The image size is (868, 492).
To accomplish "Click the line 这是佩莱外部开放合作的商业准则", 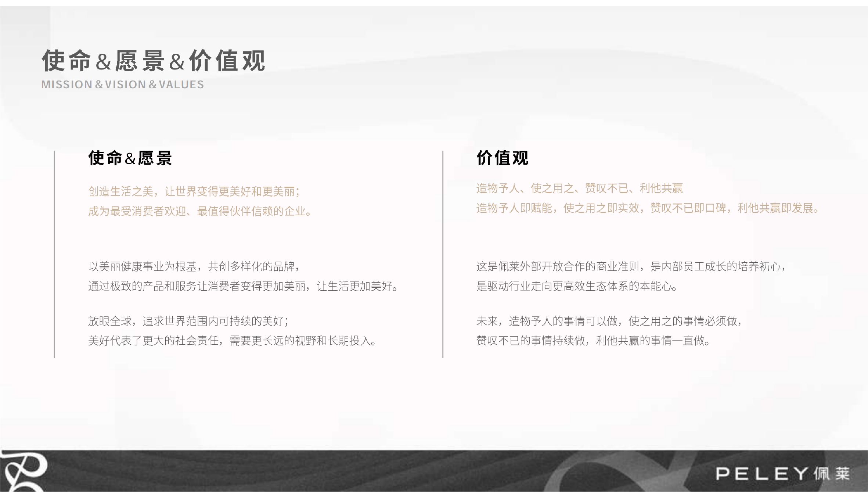I will [631, 266].
